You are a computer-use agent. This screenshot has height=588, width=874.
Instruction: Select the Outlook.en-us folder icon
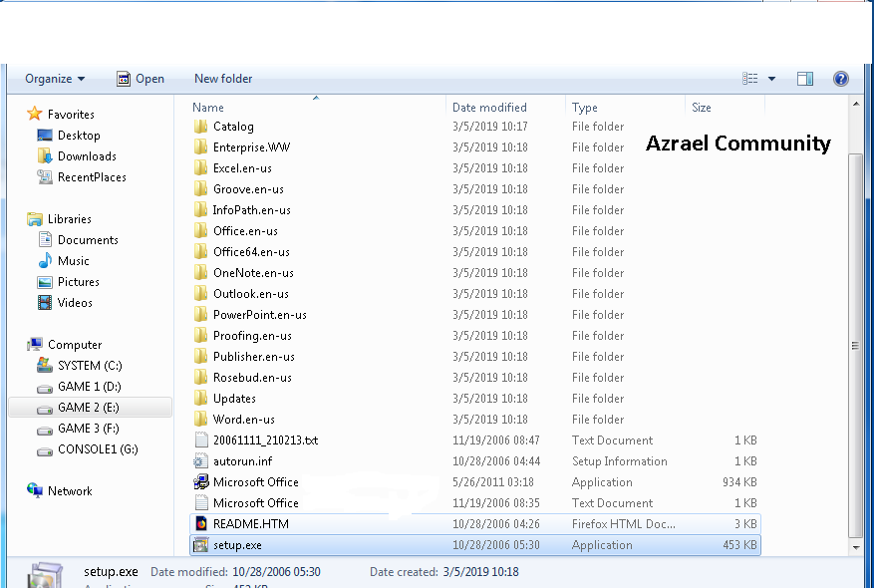coord(200,294)
